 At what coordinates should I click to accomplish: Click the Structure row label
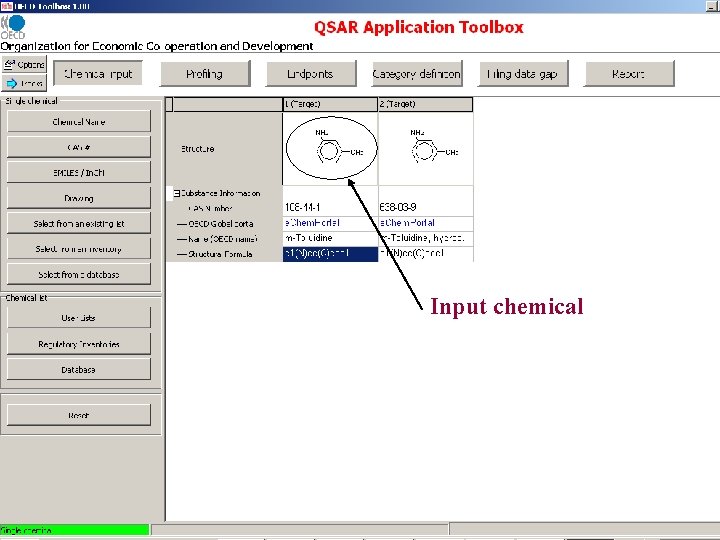click(197, 149)
